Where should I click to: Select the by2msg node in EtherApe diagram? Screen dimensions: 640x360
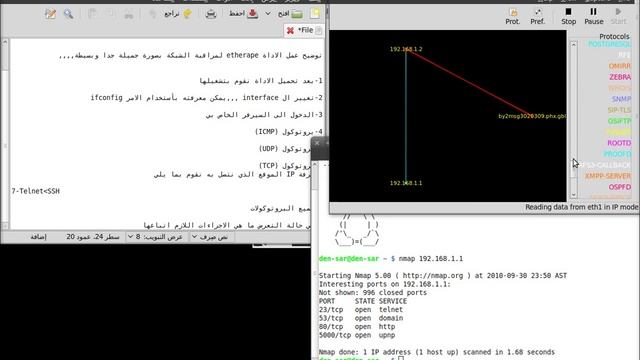click(x=532, y=116)
